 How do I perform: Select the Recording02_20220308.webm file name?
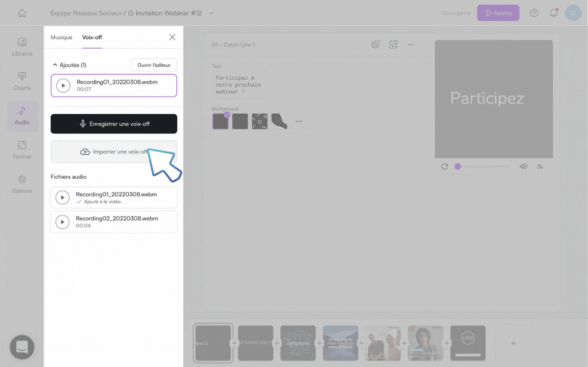coord(117,218)
